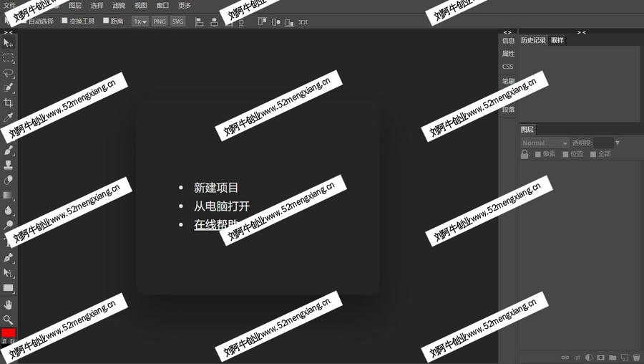Open the 透明度 opacity arrow dropdown
Image resolution: width=644 pixels, height=364 pixels.
click(618, 143)
